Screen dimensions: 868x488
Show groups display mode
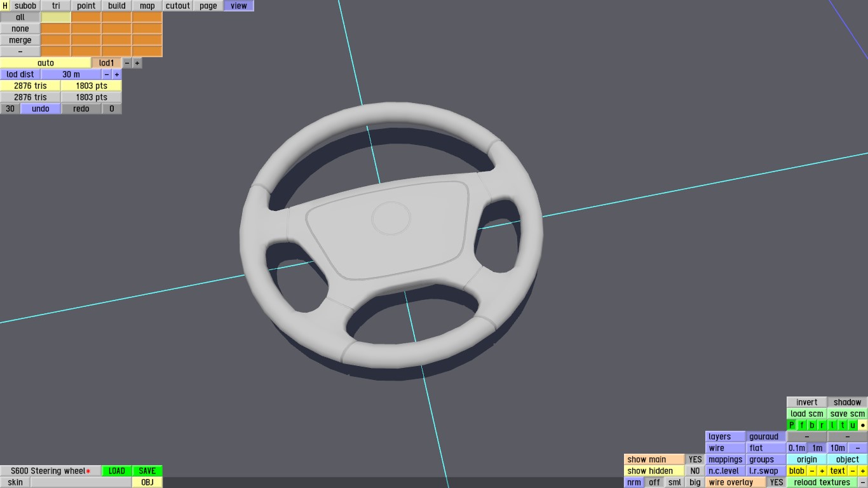click(x=766, y=459)
